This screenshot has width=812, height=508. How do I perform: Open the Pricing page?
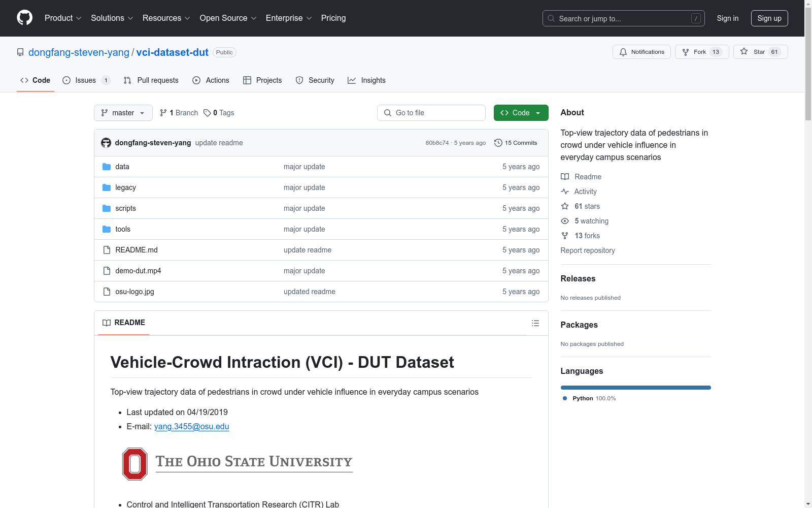pos(333,18)
